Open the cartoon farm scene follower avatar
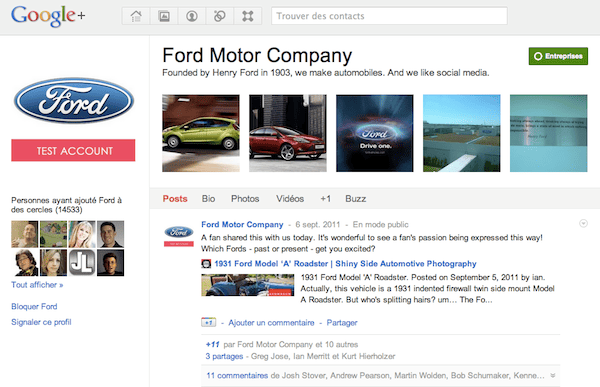The height and width of the screenshot is (387, 600). point(53,234)
